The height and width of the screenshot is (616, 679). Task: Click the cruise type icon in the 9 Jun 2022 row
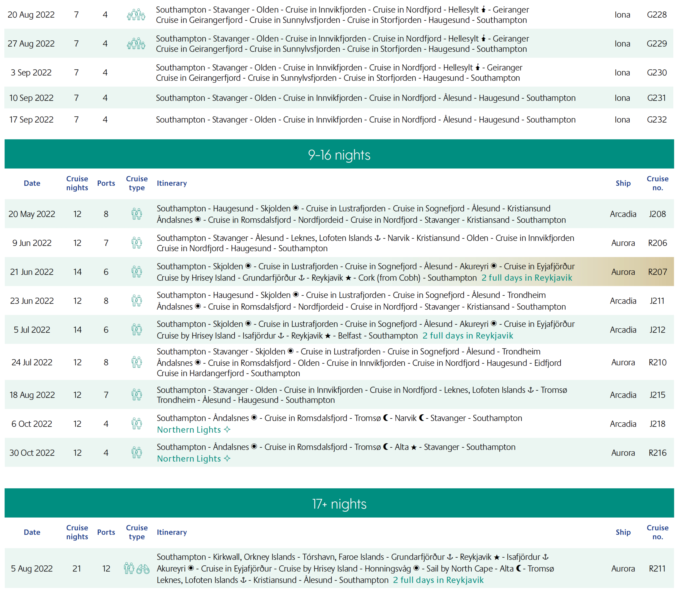coord(137,243)
